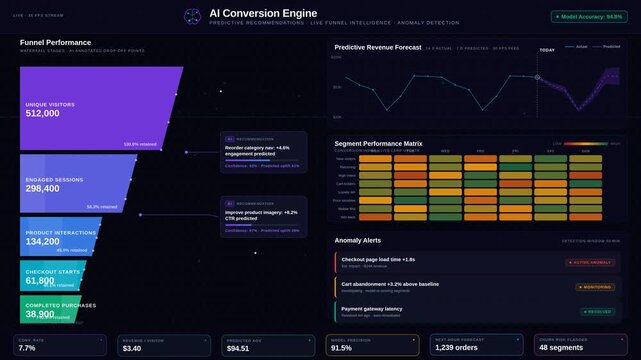The width and height of the screenshot is (641, 360).
Task: Click the Monitoring status badge
Action: (x=595, y=287)
